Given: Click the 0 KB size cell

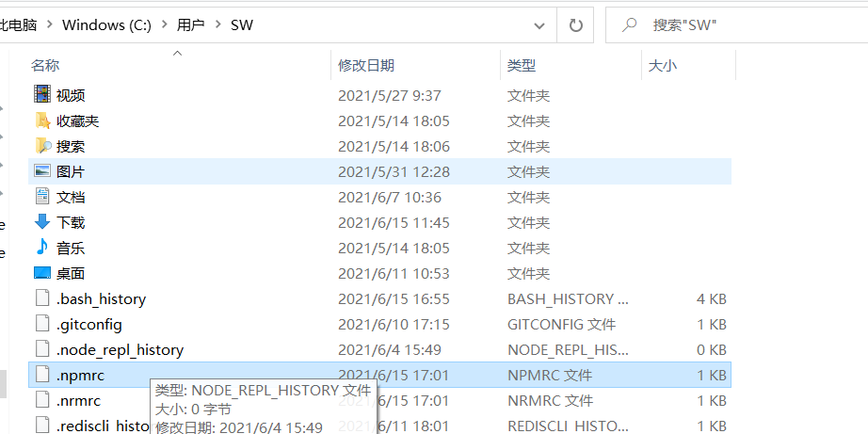Looking at the screenshot, I should point(712,350).
